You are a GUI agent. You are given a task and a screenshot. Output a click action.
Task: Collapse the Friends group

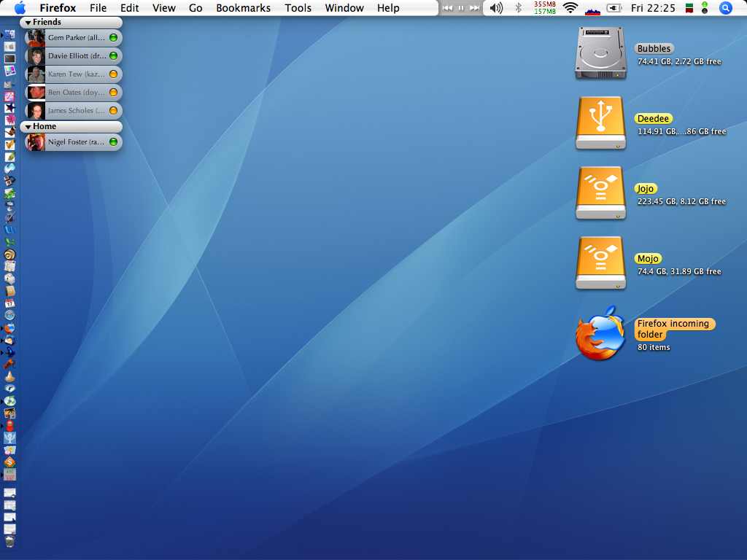28,23
